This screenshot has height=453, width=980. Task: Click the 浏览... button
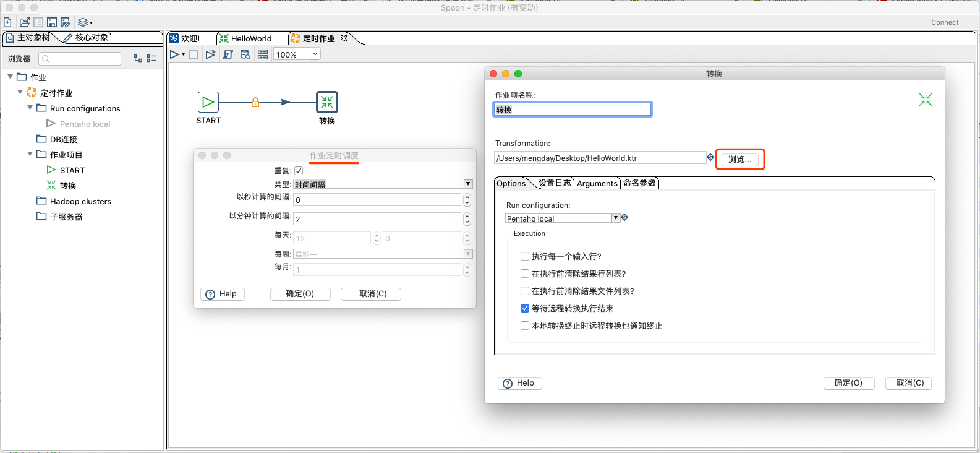[740, 160]
